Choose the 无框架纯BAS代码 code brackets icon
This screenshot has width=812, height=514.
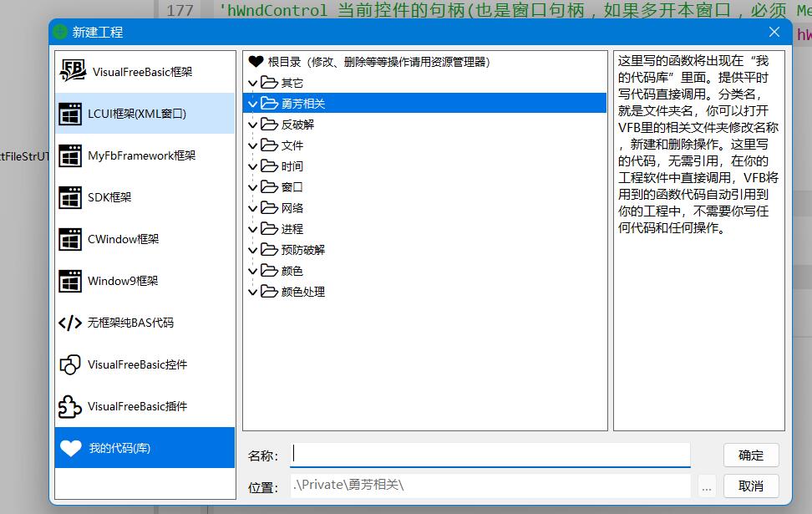point(70,323)
